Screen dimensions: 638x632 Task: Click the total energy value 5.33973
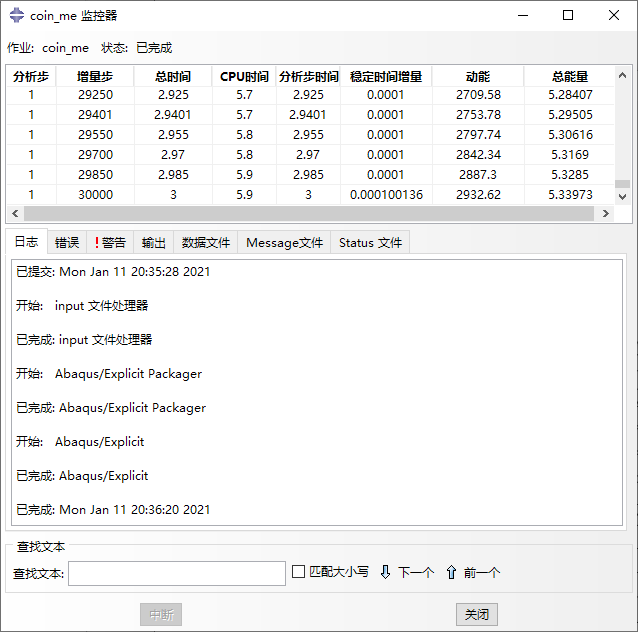(x=570, y=194)
